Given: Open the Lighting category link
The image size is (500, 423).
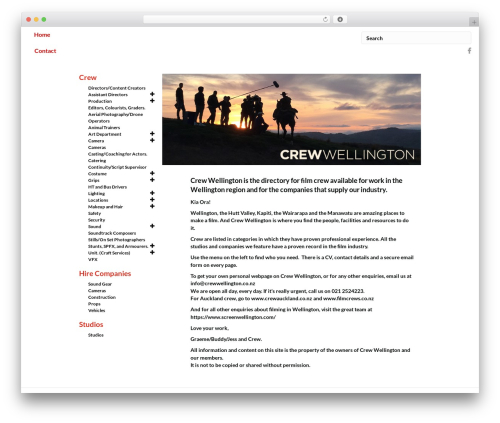Looking at the screenshot, I should (x=96, y=194).
